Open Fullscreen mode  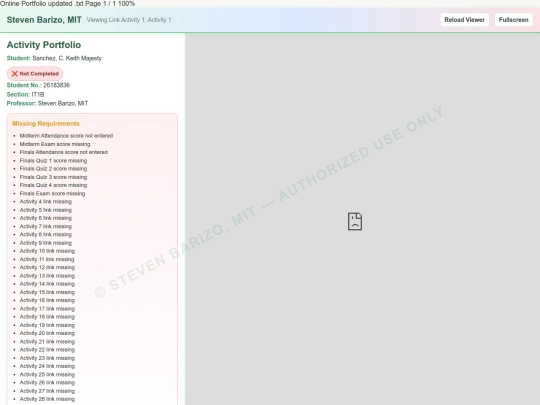point(513,20)
